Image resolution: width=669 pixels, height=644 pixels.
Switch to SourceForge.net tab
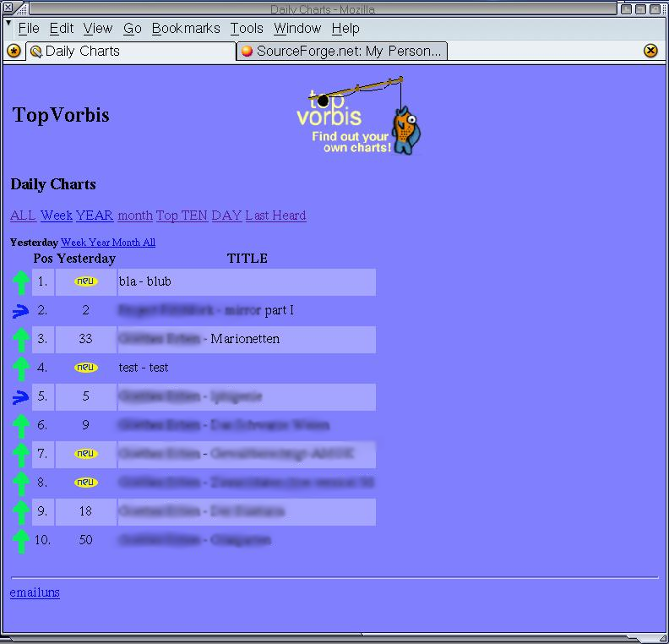[341, 52]
